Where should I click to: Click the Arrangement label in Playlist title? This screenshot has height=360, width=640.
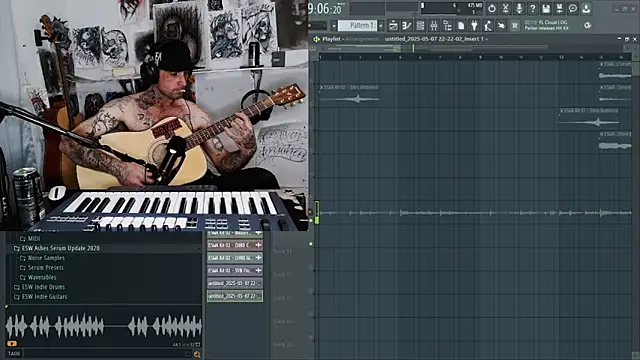(x=362, y=39)
